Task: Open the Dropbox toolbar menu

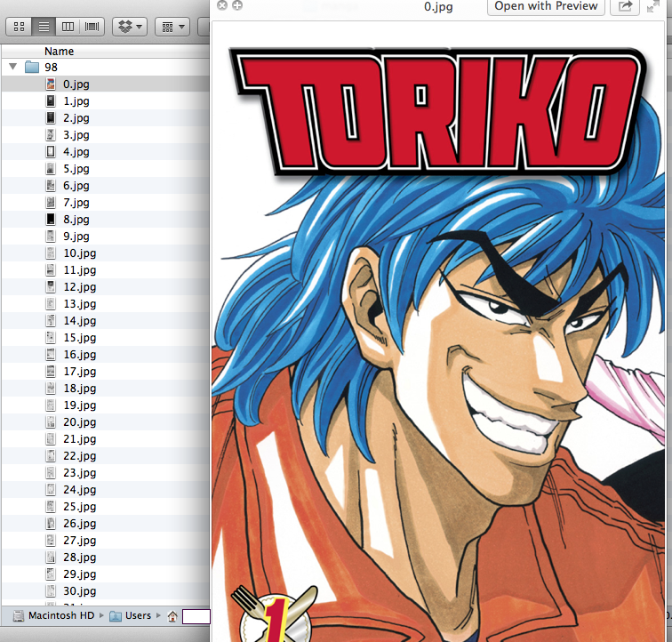Action: (x=131, y=27)
